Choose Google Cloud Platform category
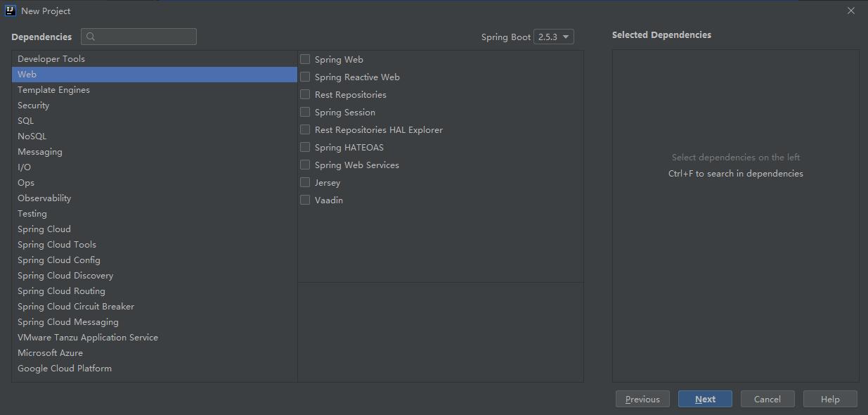Screen dimensions: 868x415 [x=155, y=369]
